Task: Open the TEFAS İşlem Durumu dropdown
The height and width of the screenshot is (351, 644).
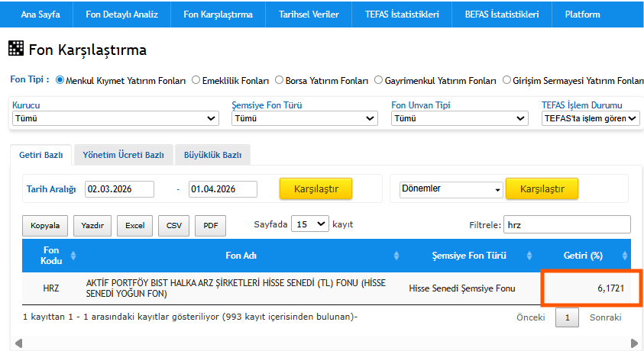Action: [x=591, y=118]
